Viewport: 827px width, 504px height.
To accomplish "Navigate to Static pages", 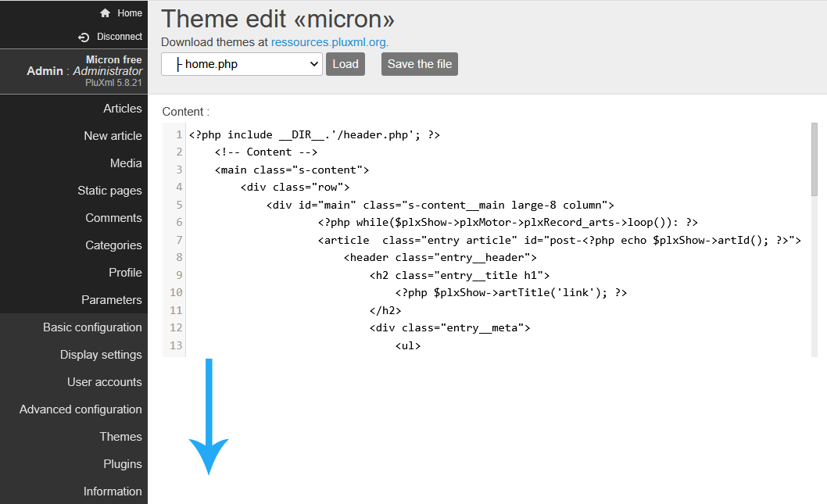I will coord(109,191).
